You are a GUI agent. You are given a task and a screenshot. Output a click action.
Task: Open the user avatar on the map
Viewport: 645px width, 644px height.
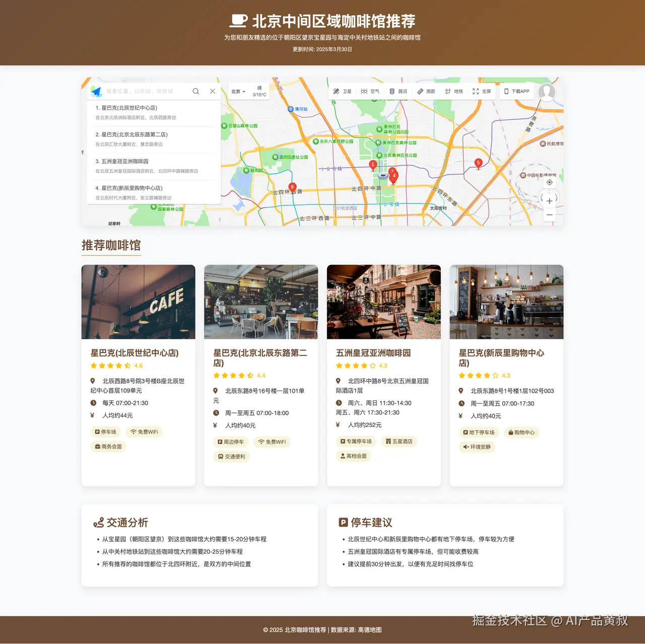pos(547,92)
